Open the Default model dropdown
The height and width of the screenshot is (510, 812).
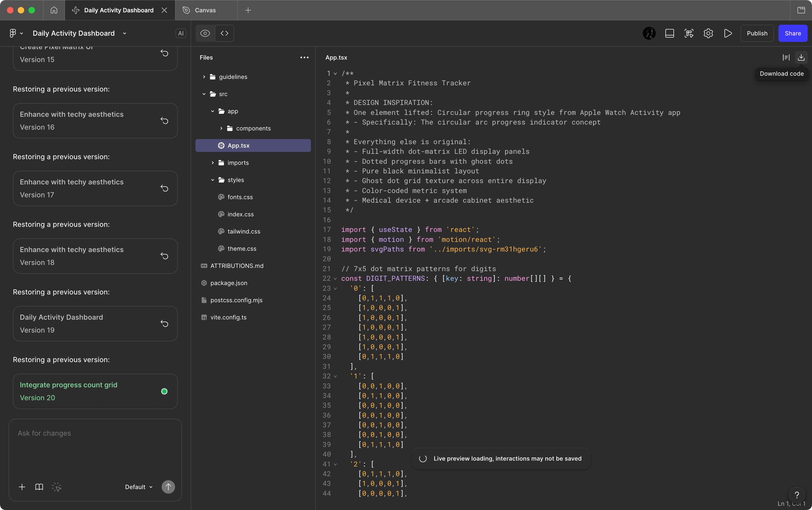(x=139, y=487)
